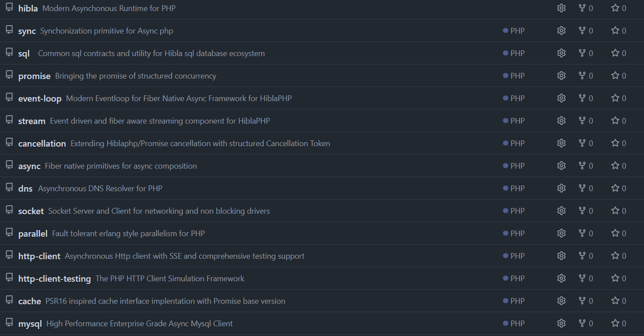
Task: Click repo icon next to cancellation
Action: (x=9, y=142)
